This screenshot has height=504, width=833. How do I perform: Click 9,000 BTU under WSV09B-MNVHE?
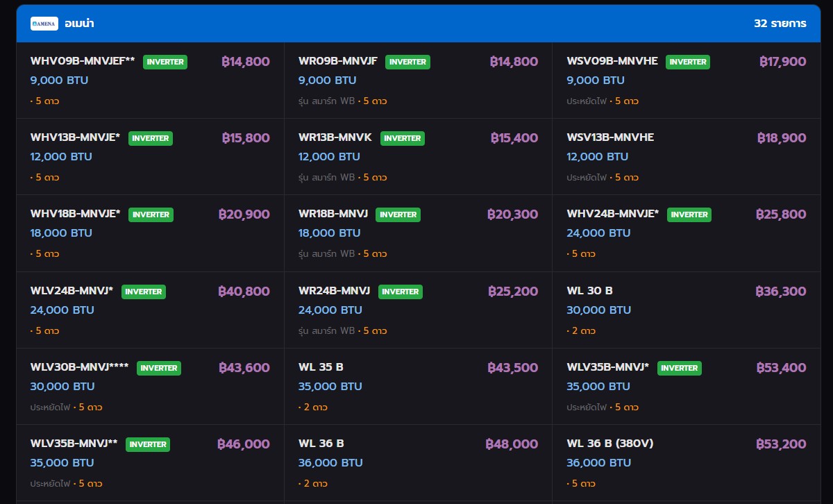(595, 81)
